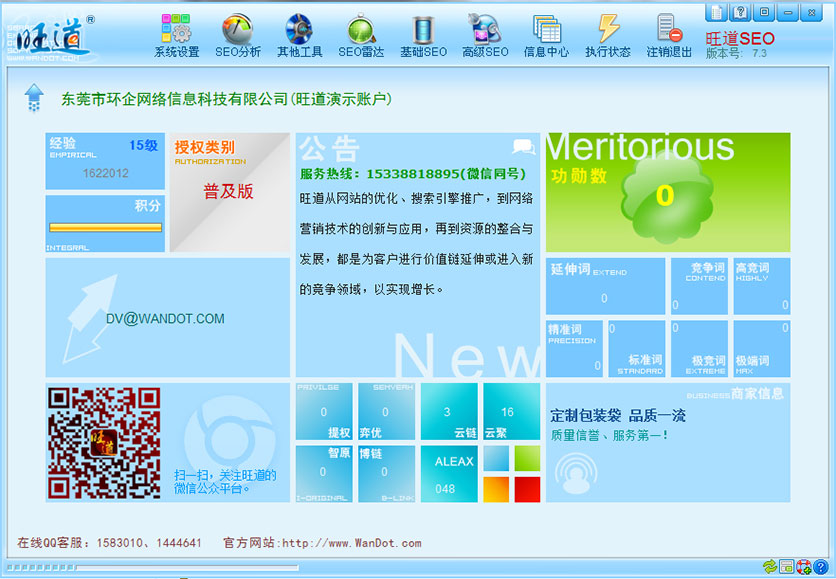This screenshot has width=836, height=579.
Task: Open the blue question mark help icon
Action: [820, 567]
